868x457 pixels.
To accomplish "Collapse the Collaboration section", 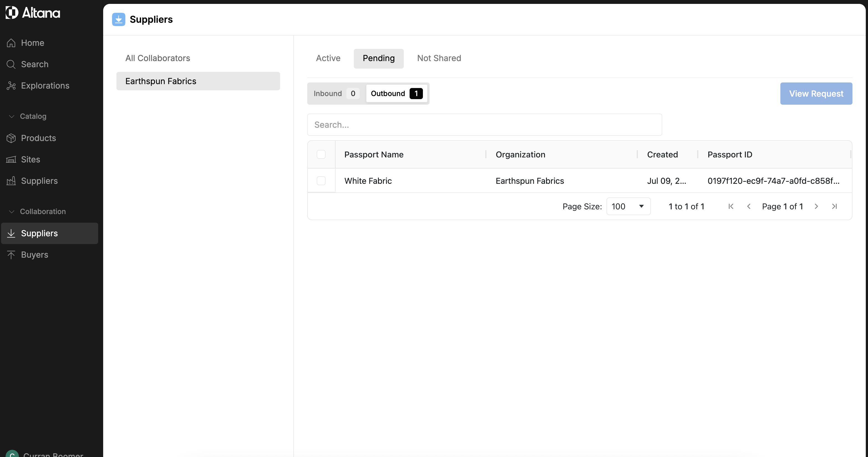I will (x=12, y=212).
